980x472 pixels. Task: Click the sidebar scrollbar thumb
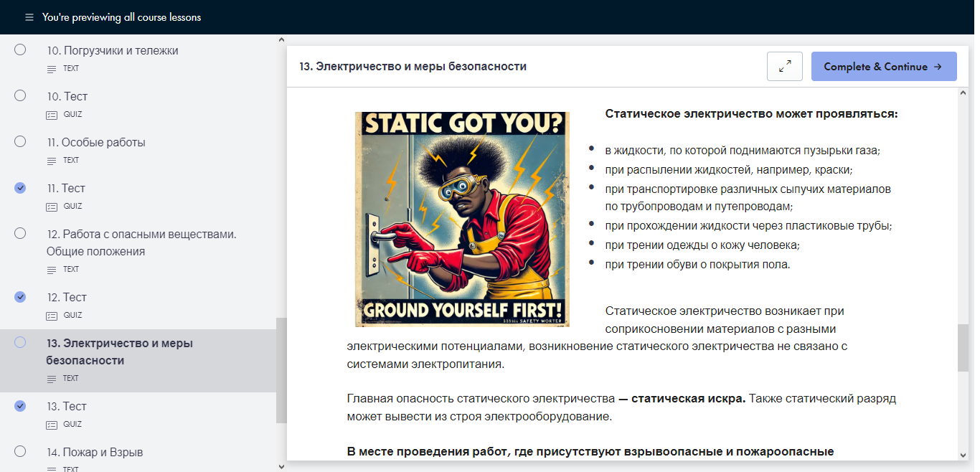click(x=281, y=370)
